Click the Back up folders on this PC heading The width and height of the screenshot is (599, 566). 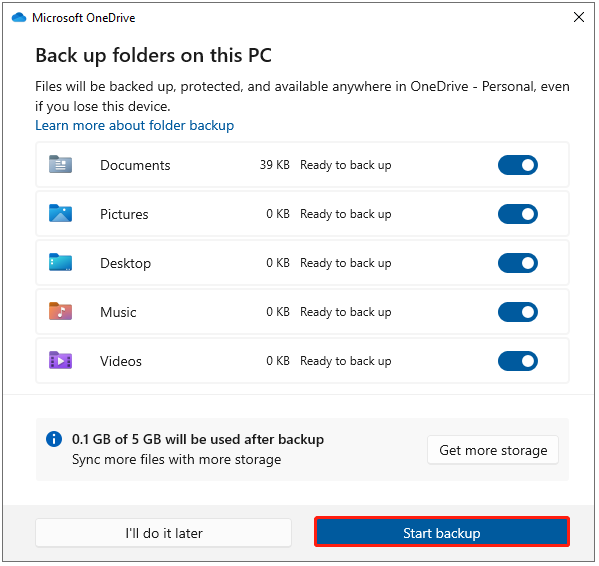pos(154,56)
